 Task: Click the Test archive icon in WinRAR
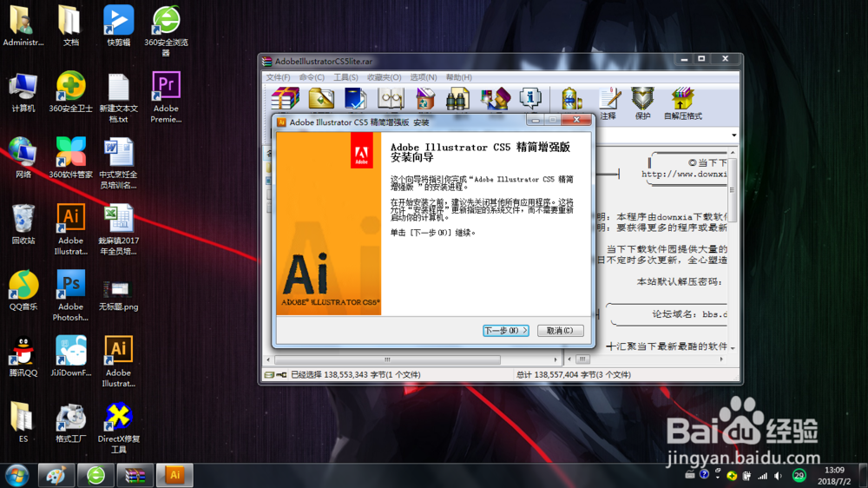[355, 99]
